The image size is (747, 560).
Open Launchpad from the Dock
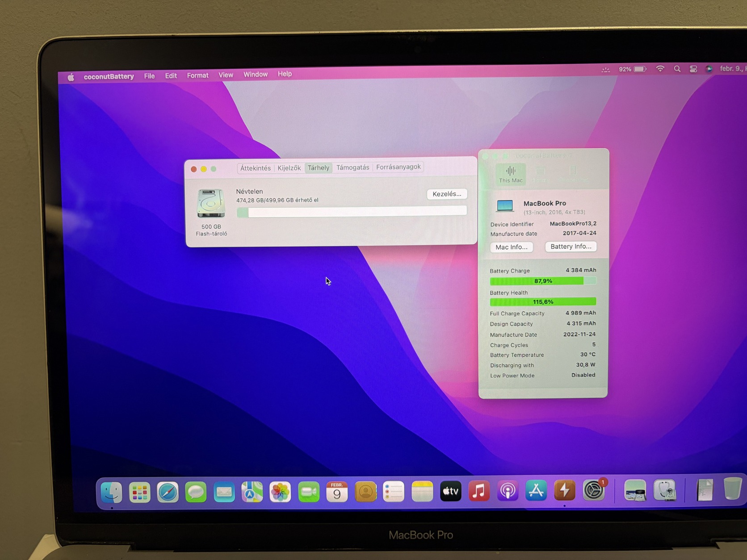[139, 493]
